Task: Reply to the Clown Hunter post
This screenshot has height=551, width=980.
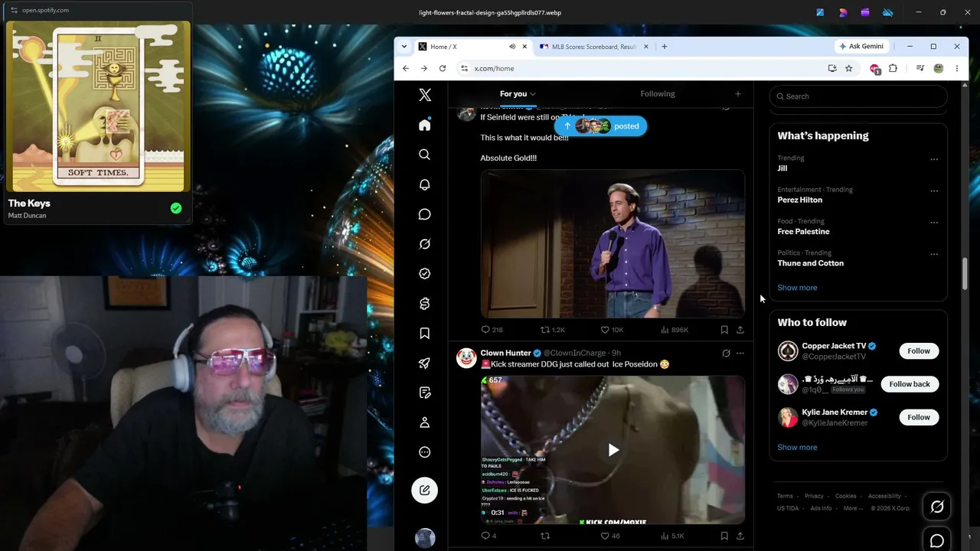Action: coord(488,536)
